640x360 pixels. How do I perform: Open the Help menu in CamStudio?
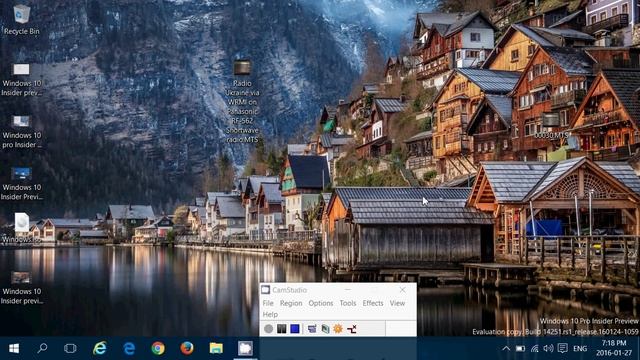(270, 315)
